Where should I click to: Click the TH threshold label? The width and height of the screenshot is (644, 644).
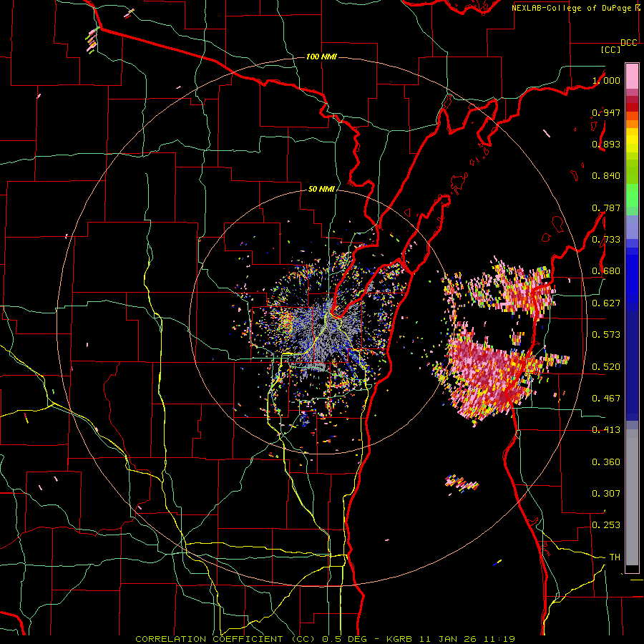click(x=615, y=557)
